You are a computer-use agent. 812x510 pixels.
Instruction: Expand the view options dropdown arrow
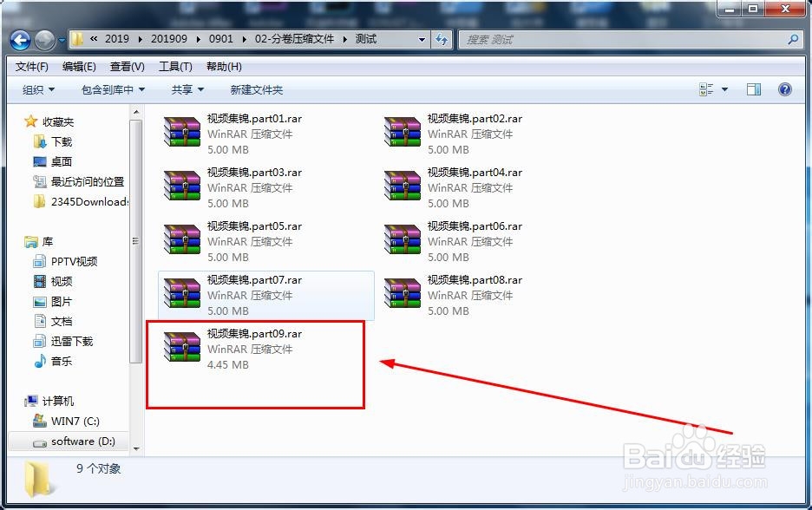point(724,89)
